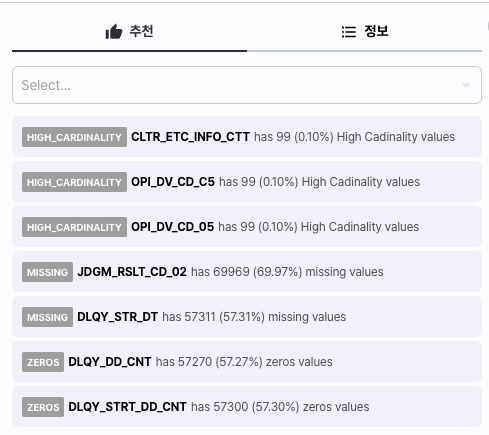Select the DLQY_STRT_DD_CNT column name

point(127,407)
